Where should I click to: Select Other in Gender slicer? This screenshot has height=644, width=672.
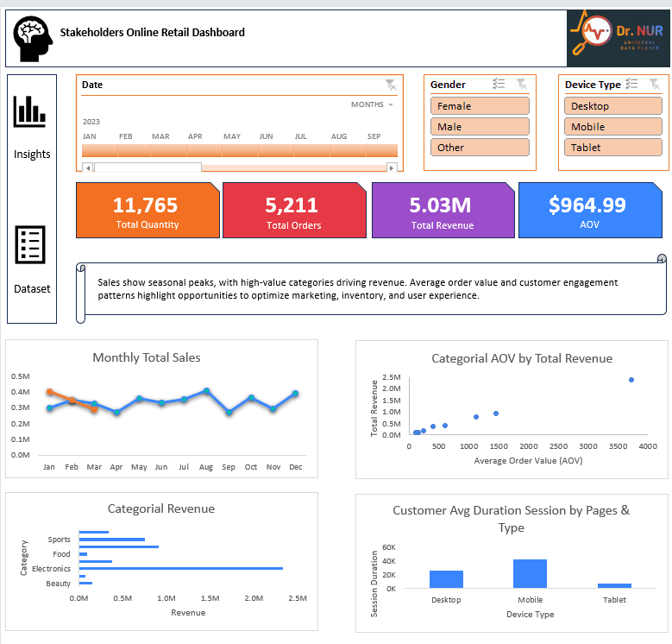[480, 147]
